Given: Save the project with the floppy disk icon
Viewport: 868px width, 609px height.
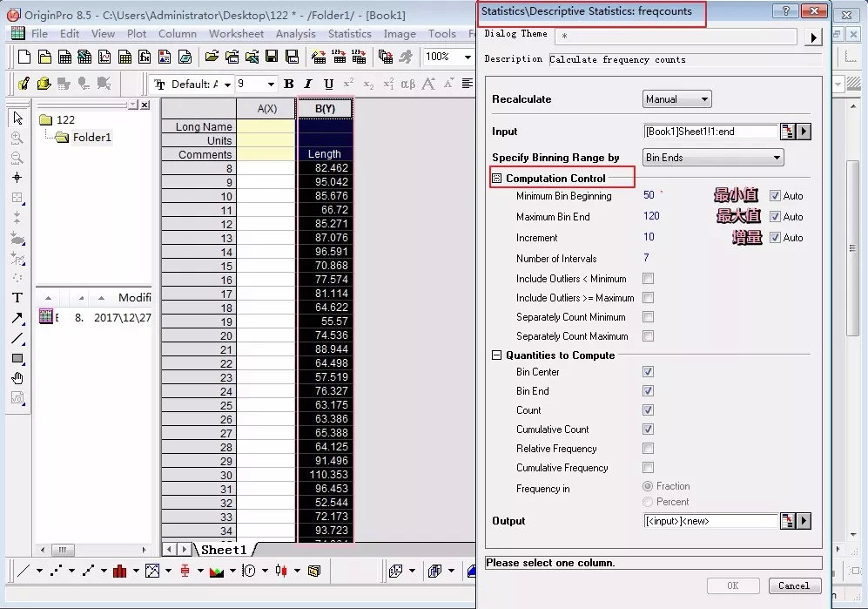Looking at the screenshot, I should (272, 57).
